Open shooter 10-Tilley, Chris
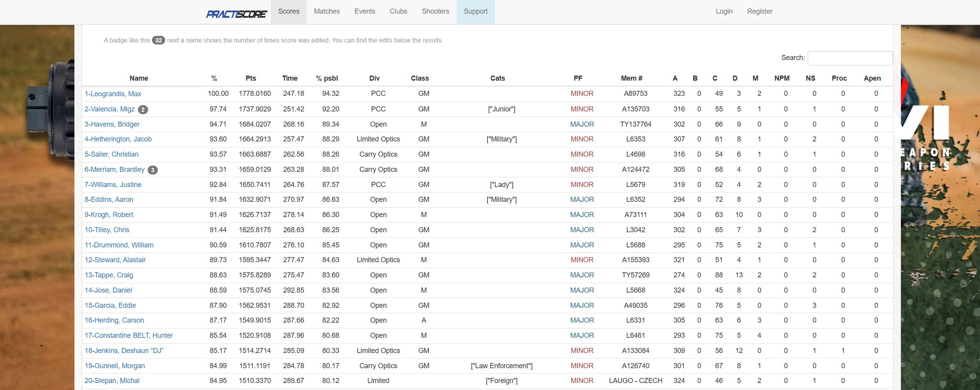Viewport: 980px width, 390px height. pos(107,230)
